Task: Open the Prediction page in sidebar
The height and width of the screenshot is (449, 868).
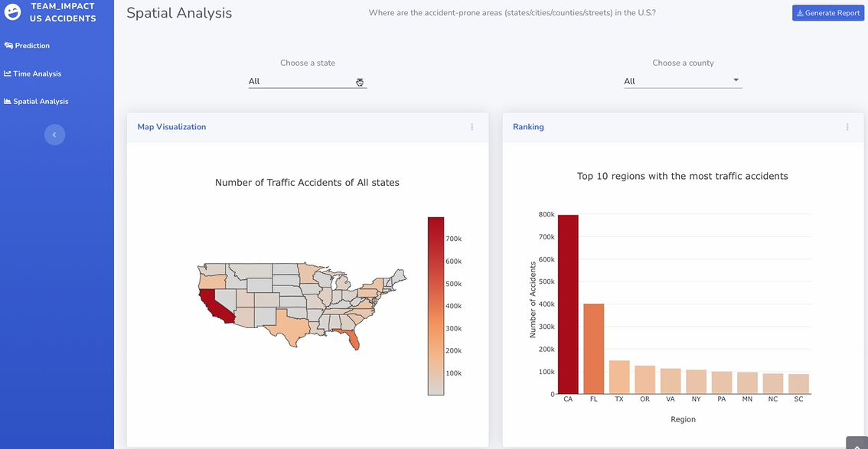Action: pyautogui.click(x=31, y=46)
